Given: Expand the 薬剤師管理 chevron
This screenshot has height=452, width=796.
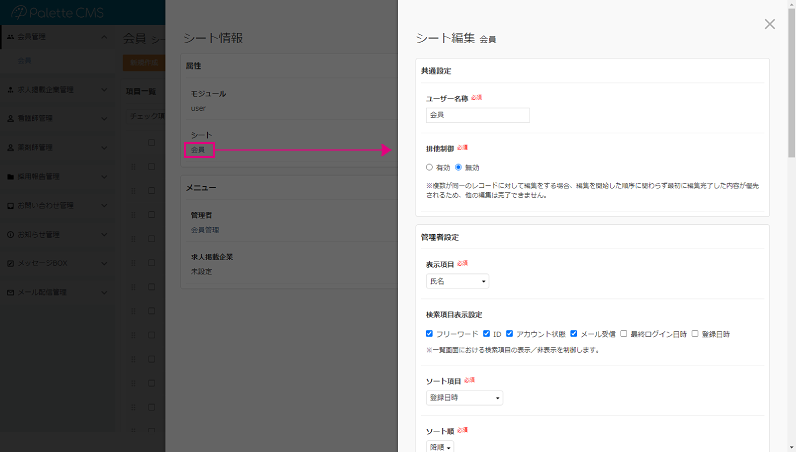Looking at the screenshot, I should pyautogui.click(x=104, y=148).
